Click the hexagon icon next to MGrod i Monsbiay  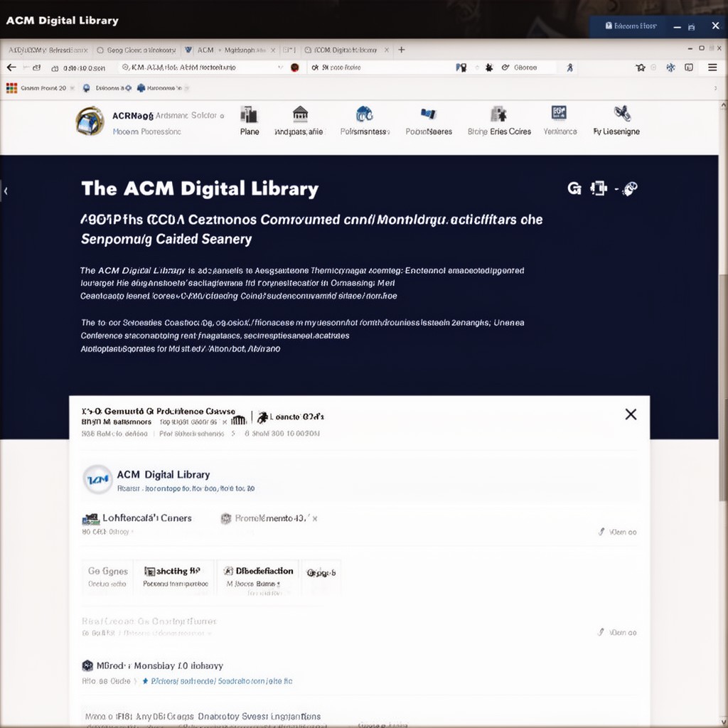[x=87, y=665]
